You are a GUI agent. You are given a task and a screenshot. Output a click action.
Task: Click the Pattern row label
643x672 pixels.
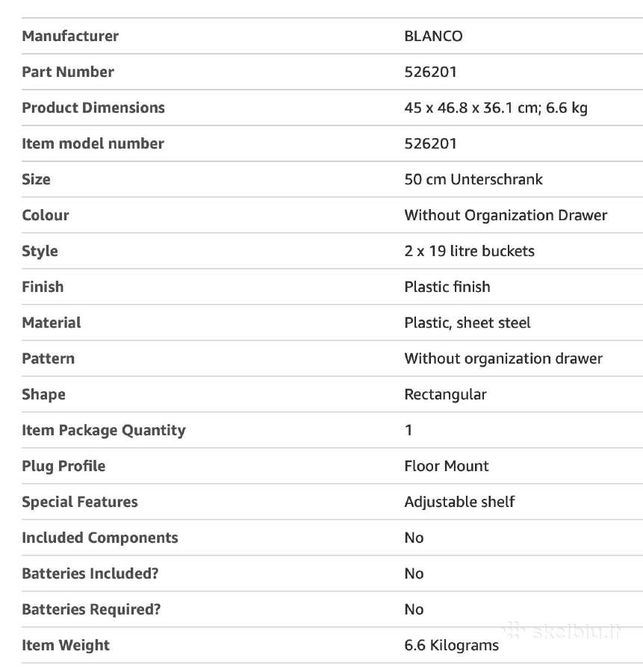(48, 358)
